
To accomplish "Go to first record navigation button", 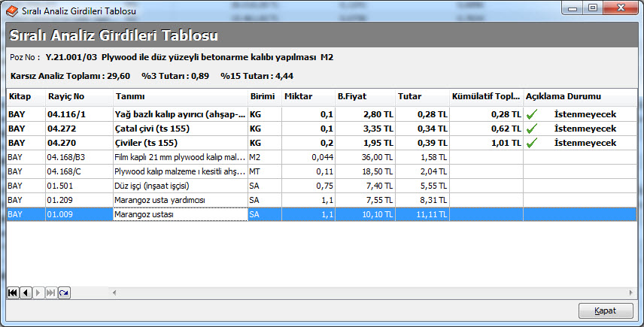I will 13,292.
